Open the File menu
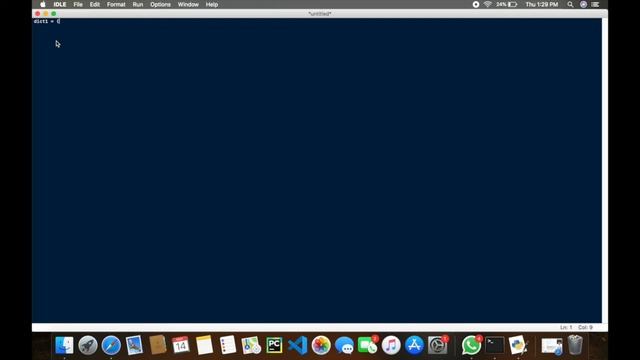This screenshot has height=360, width=640. tap(78, 4)
